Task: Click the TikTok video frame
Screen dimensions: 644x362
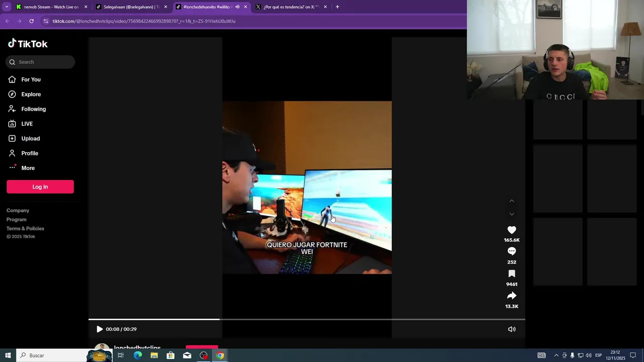Action: (307, 188)
